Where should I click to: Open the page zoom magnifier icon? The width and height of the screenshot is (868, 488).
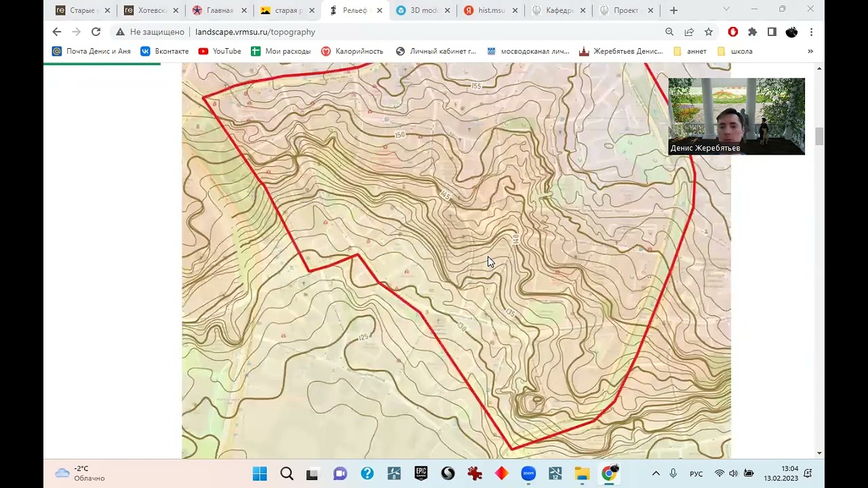point(669,32)
